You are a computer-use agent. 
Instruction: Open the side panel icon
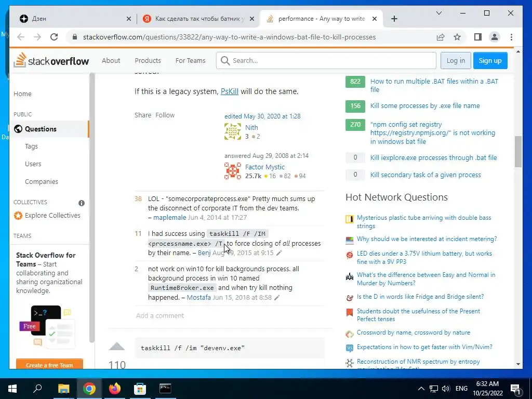[478, 37]
